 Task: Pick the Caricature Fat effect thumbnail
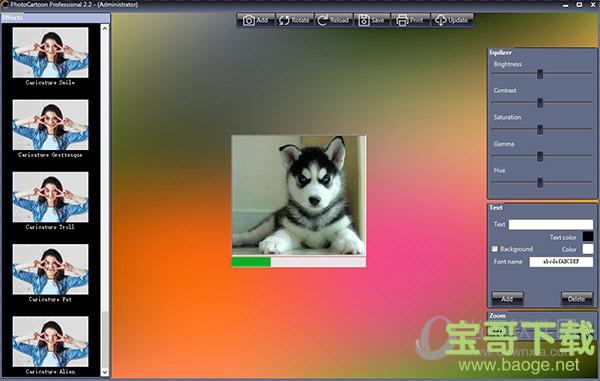[51, 269]
